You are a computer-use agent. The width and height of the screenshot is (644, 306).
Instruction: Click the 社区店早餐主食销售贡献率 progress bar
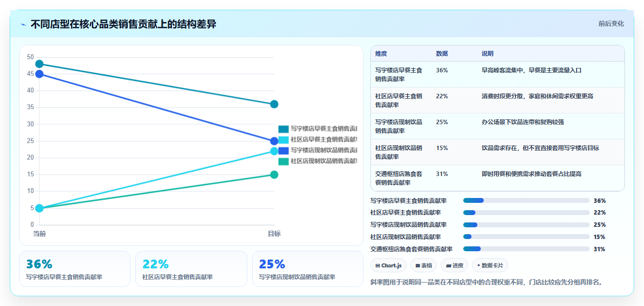pos(526,213)
